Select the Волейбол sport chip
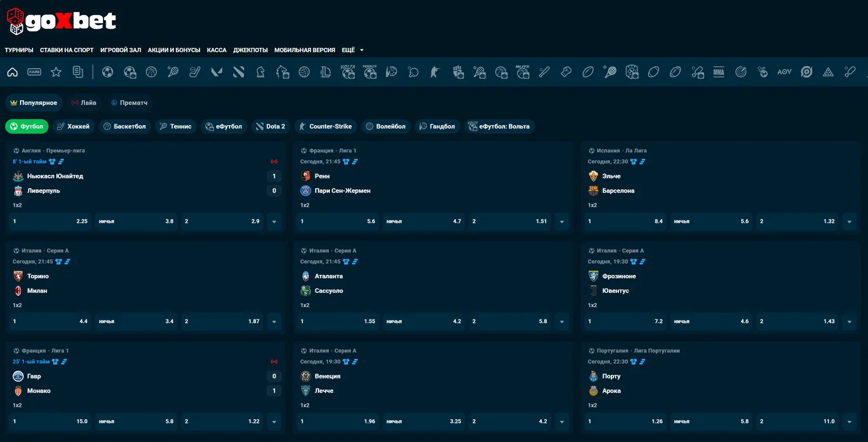Viewport: 868px width, 442px height. [386, 126]
